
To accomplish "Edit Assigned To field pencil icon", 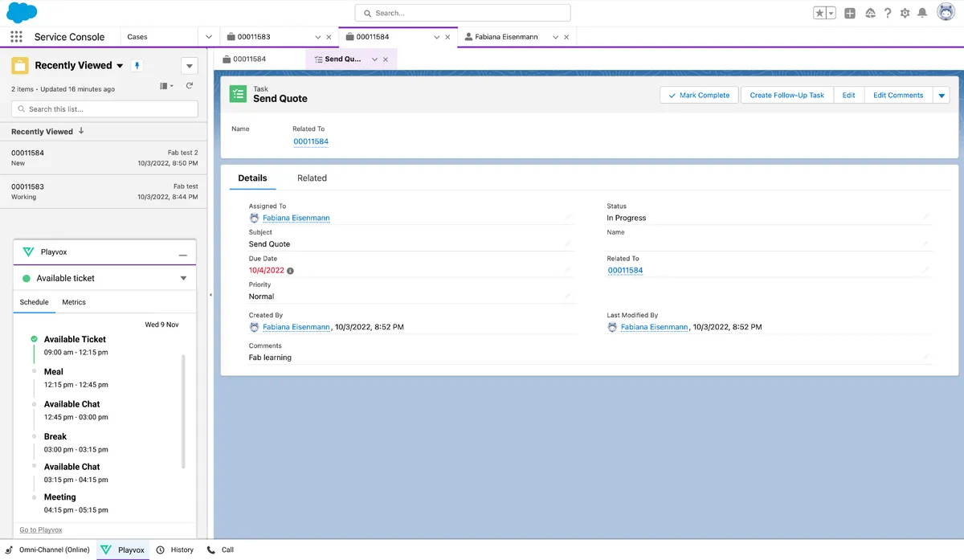I will [568, 217].
